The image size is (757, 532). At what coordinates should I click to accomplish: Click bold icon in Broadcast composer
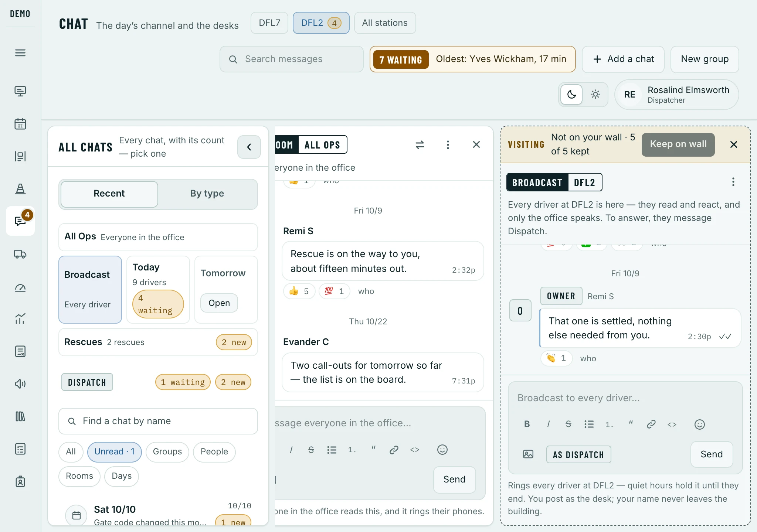[527, 424]
